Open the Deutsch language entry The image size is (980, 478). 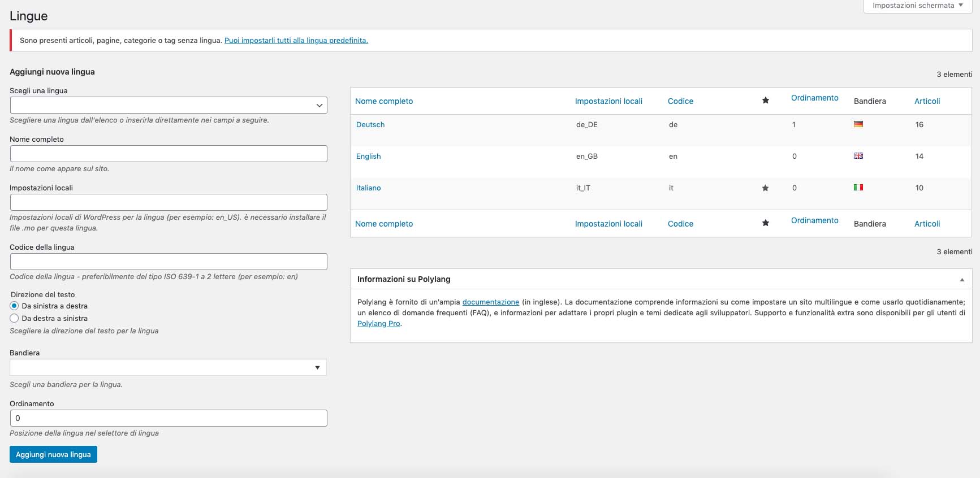[x=370, y=125]
